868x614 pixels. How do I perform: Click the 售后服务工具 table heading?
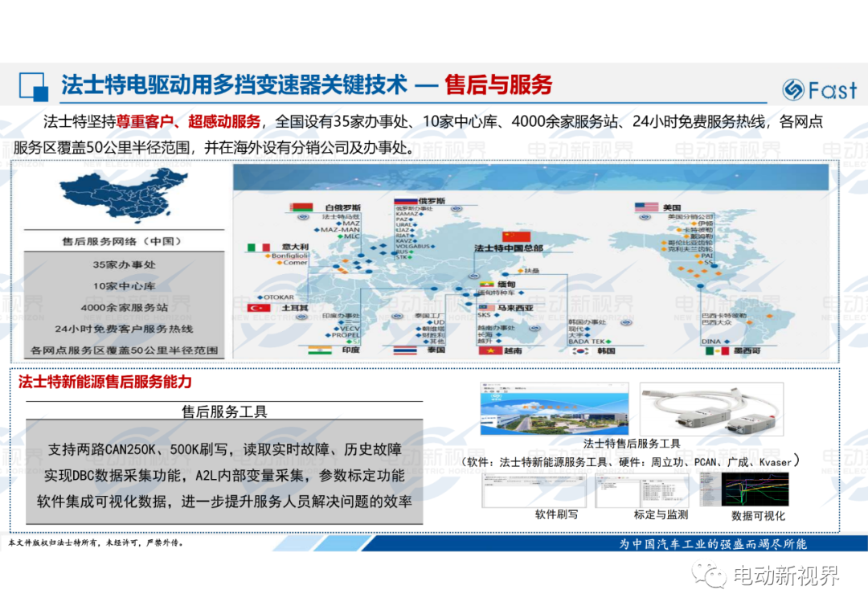pyautogui.click(x=224, y=411)
